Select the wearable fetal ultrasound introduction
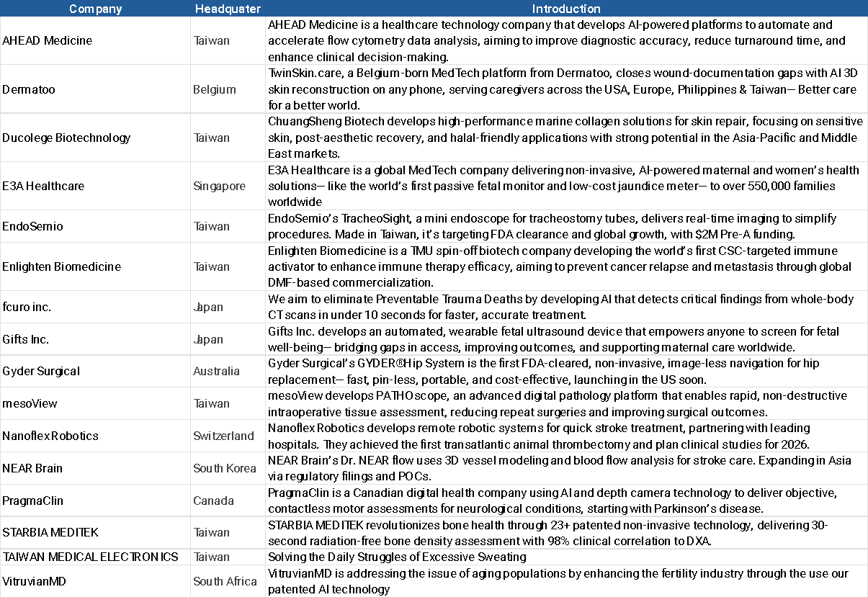868x597 pixels. (x=566, y=339)
